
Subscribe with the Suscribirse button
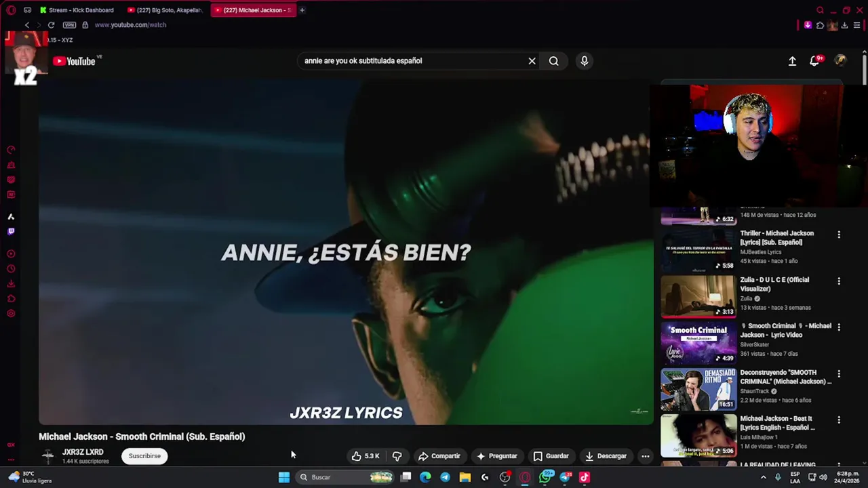[144, 456]
